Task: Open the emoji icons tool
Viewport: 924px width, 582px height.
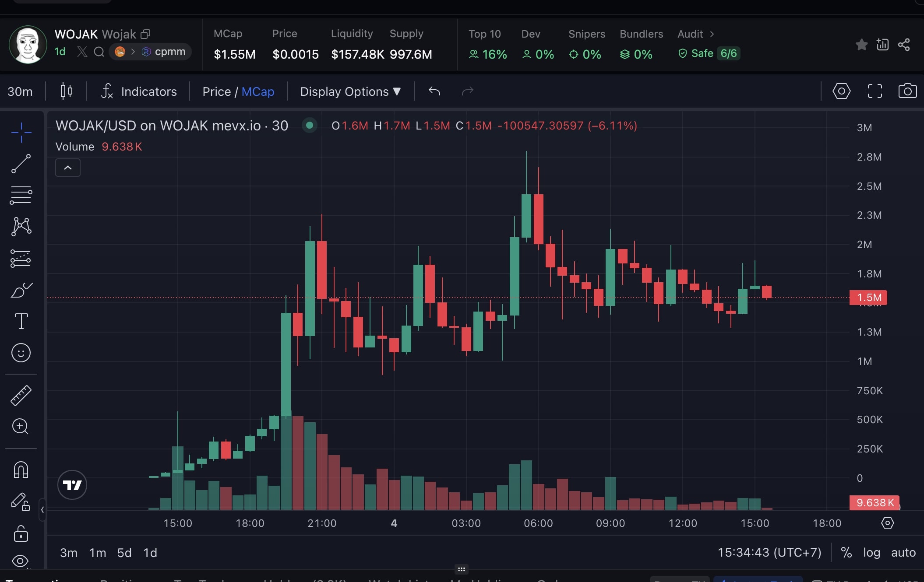Action: click(21, 353)
